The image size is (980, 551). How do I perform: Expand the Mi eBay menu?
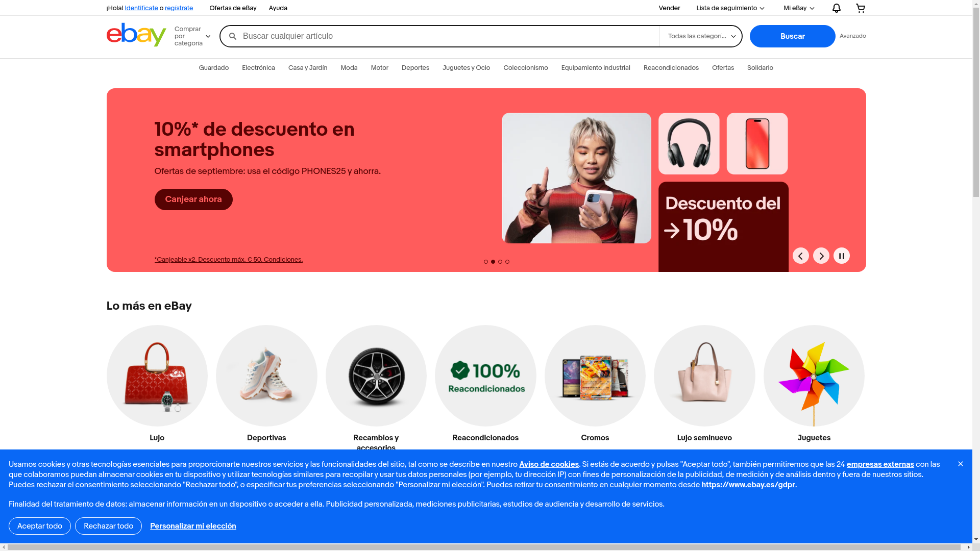pyautogui.click(x=799, y=8)
